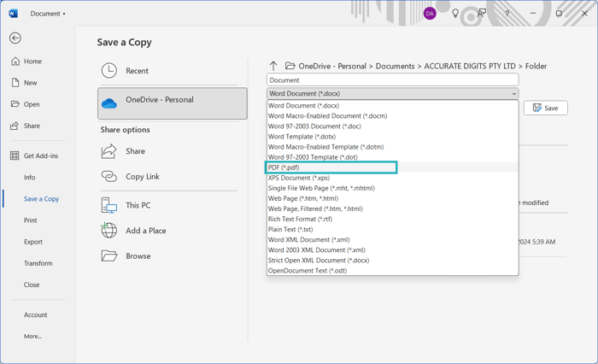Choose XPS Document (*.xps)
This screenshot has width=598, height=364.
(392, 178)
